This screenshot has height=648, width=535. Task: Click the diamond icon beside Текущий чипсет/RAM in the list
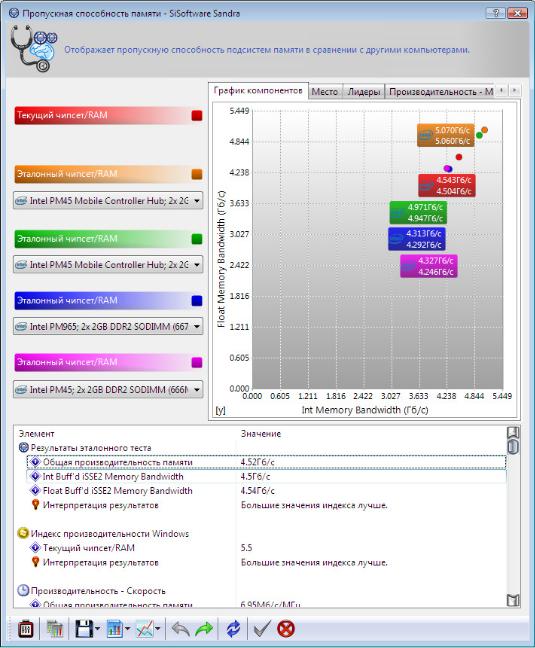(x=35, y=548)
